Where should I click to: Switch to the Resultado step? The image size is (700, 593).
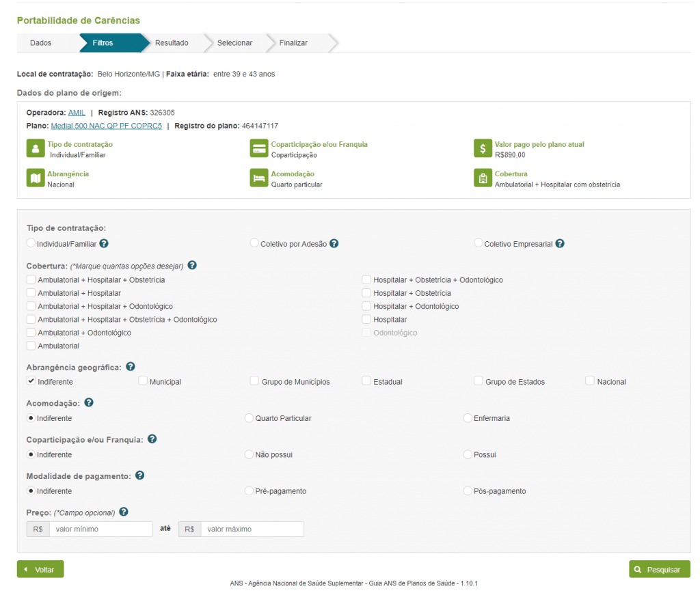172,43
